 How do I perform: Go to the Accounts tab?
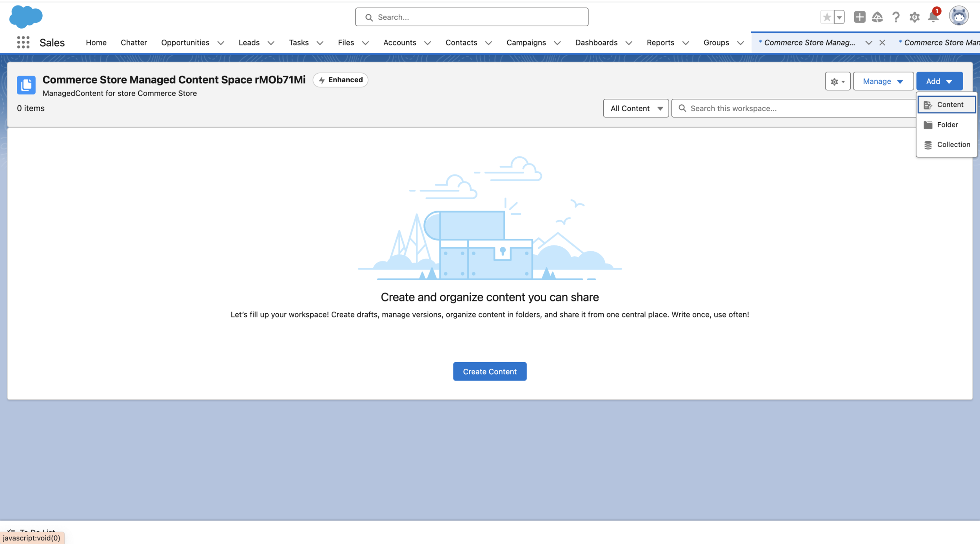click(x=399, y=42)
